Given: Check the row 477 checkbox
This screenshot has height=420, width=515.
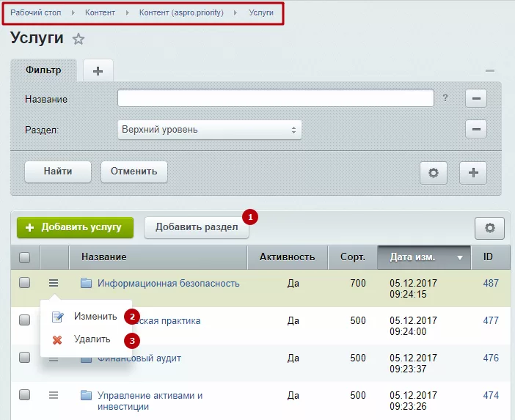Looking at the screenshot, I should click(25, 320).
